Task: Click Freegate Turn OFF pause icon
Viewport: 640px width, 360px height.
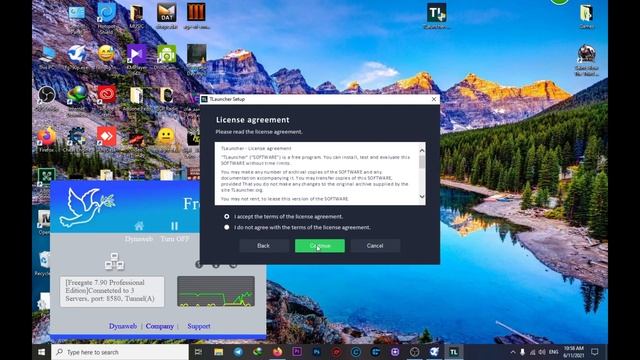Action: tap(174, 226)
